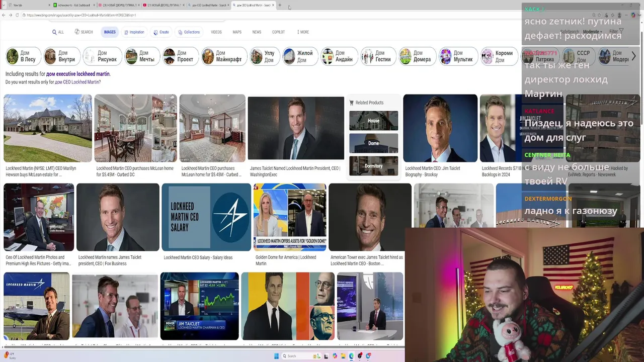Select the 'Дом Андайн' suggestion chip
Viewport: 644px width, 362px height.
tap(340, 56)
